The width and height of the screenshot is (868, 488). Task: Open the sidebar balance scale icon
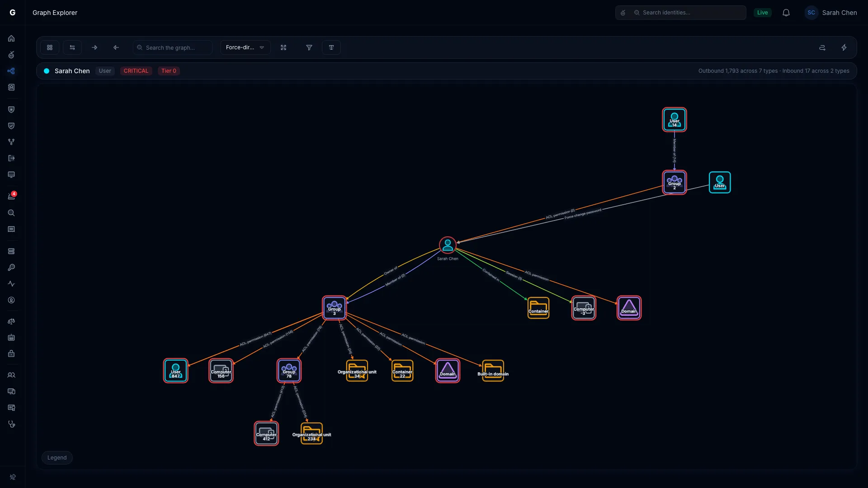11,321
